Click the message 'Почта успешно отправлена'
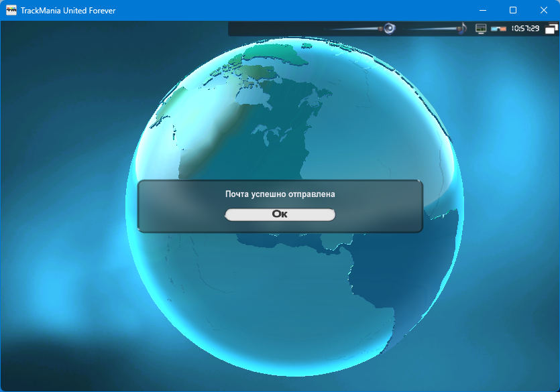The width and height of the screenshot is (560, 392). 280,194
